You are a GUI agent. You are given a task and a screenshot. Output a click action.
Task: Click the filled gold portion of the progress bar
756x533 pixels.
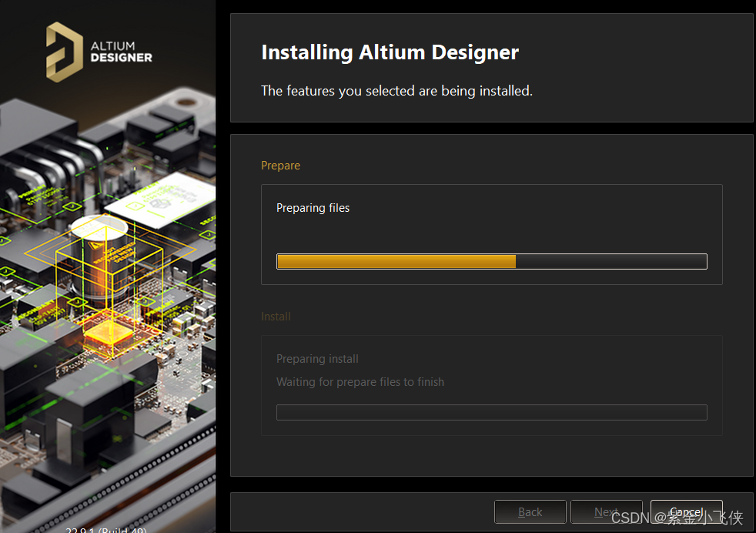point(396,262)
